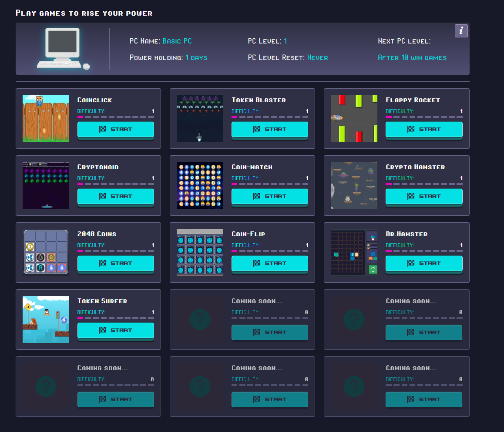Start the CoinClick game

(116, 130)
